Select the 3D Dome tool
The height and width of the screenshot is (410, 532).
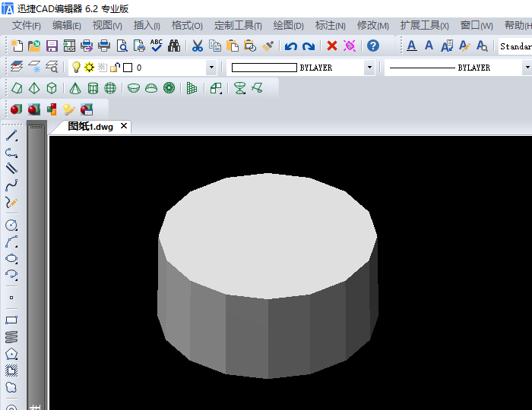tap(151, 88)
